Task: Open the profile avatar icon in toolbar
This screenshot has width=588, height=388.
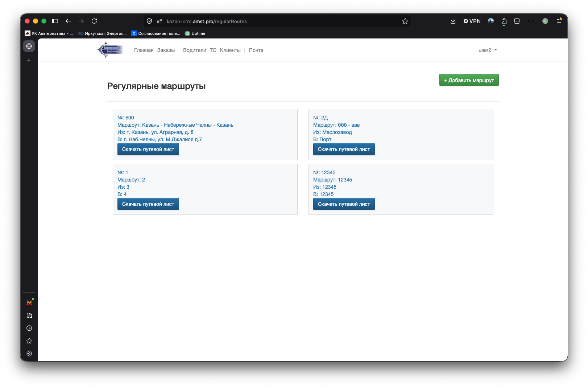Action: [x=545, y=21]
